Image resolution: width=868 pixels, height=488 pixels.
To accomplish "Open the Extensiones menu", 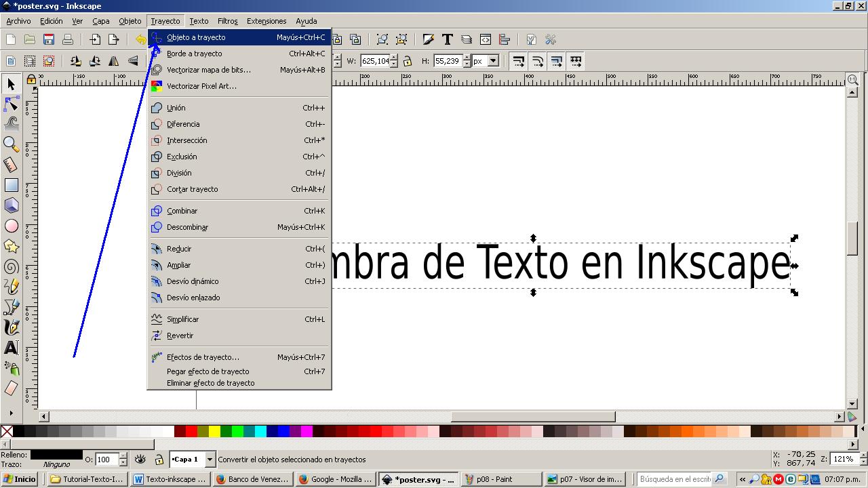I will pyautogui.click(x=267, y=21).
